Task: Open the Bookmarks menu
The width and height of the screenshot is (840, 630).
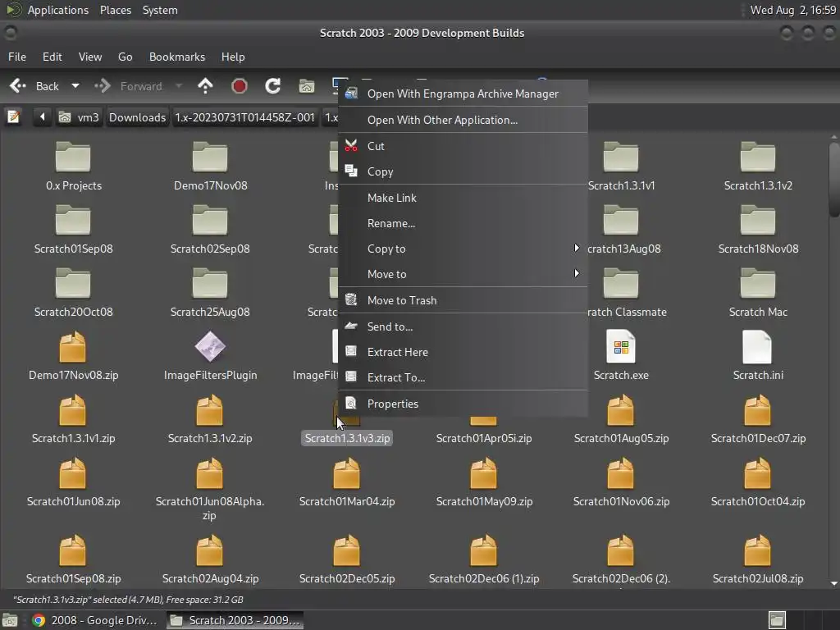Action: pos(177,57)
